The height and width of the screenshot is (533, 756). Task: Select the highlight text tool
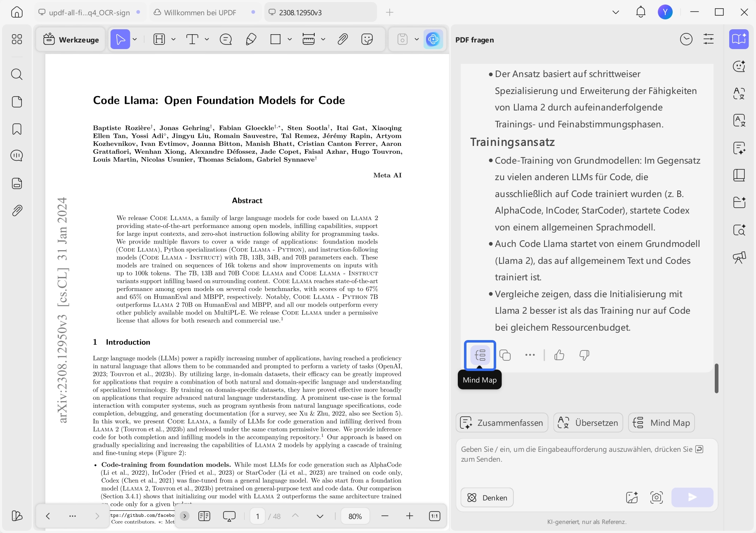pyautogui.click(x=159, y=39)
